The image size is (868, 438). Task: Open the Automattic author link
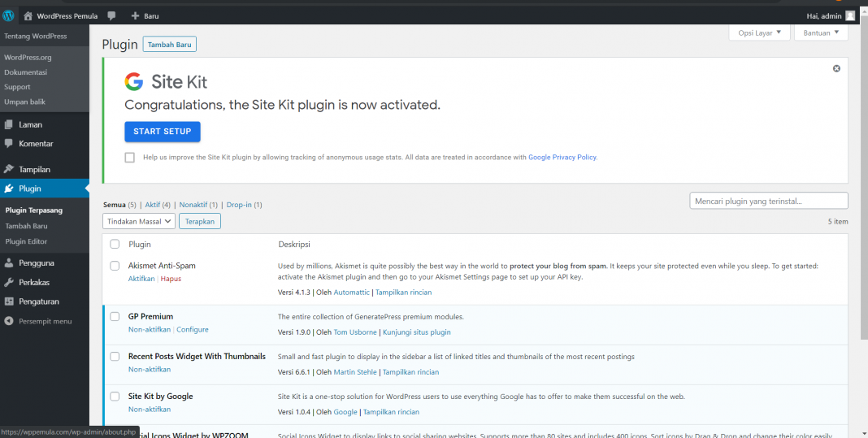tap(352, 292)
